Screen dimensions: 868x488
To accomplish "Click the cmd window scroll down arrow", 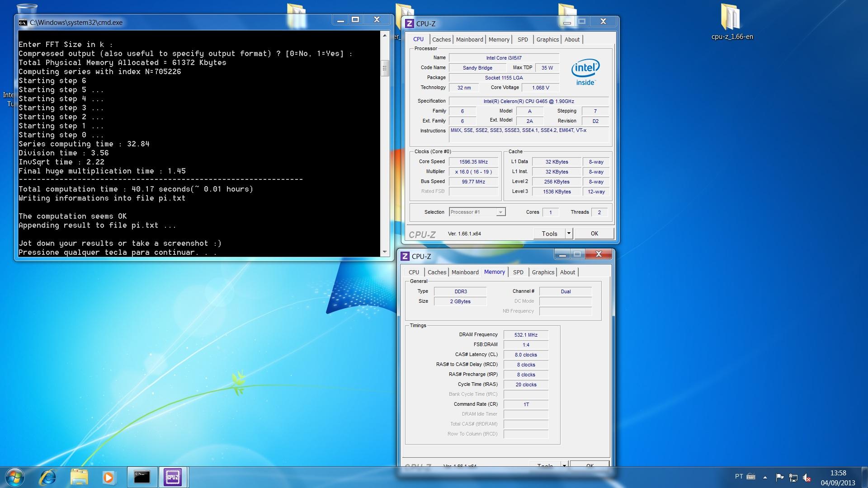I will click(x=385, y=252).
